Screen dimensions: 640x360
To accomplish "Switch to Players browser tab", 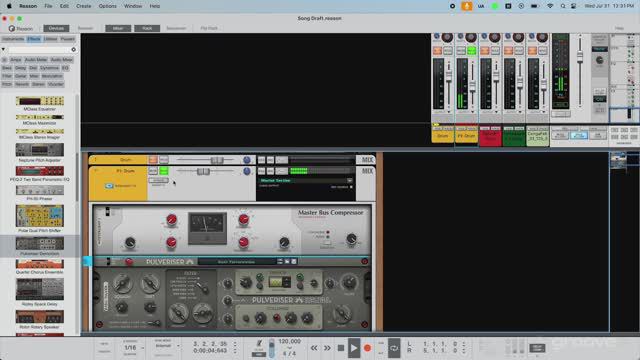I will tap(68, 39).
